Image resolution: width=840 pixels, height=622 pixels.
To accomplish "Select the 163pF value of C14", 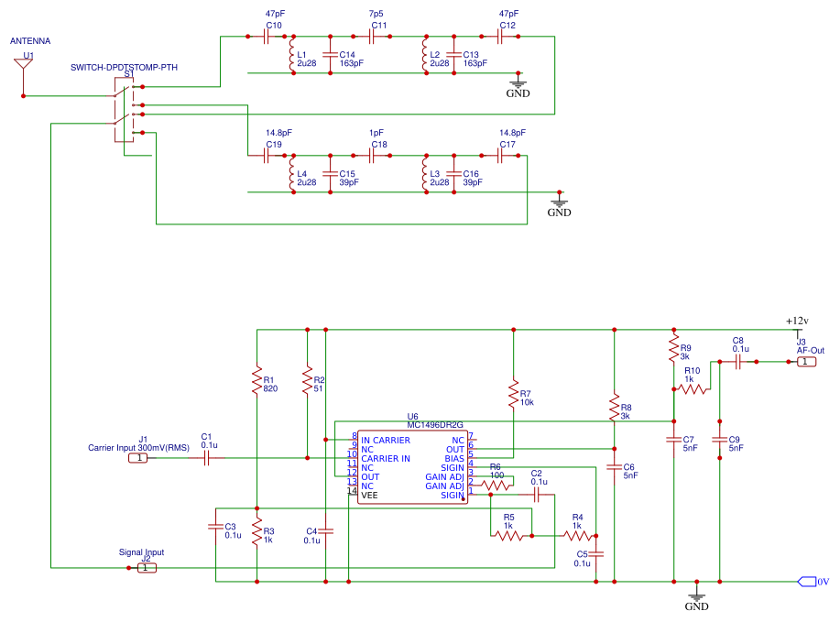I will [x=352, y=63].
